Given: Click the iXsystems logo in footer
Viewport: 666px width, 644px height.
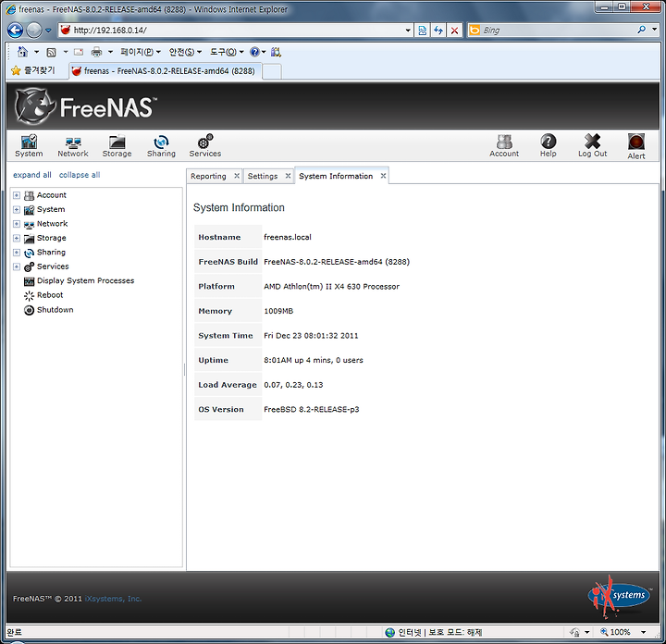Looking at the screenshot, I should pyautogui.click(x=619, y=597).
